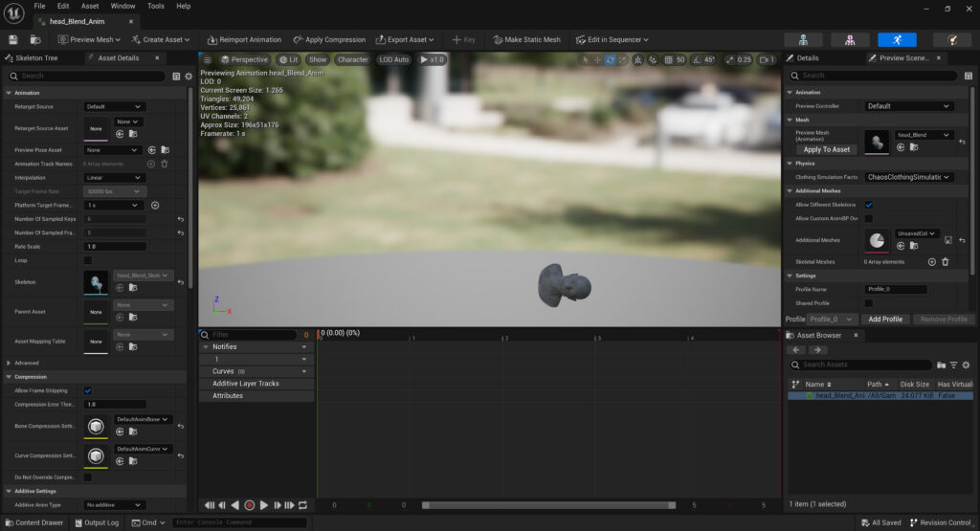Screen dimensions: 980x531
Task: Click the save asset icon in toolbar
Action: 13,39
